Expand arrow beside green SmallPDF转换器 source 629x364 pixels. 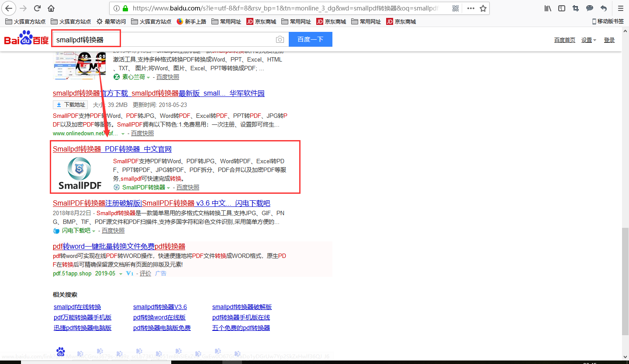168,188
